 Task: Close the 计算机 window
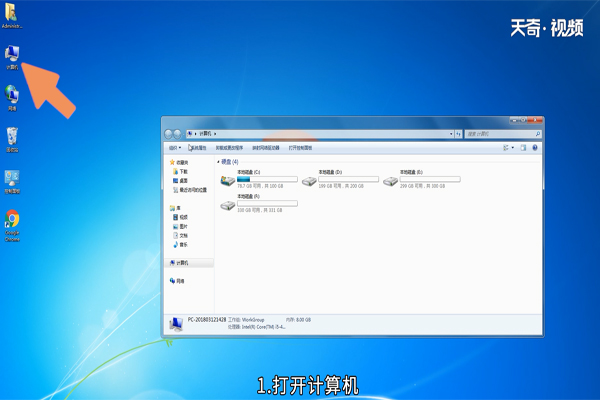click(x=535, y=120)
